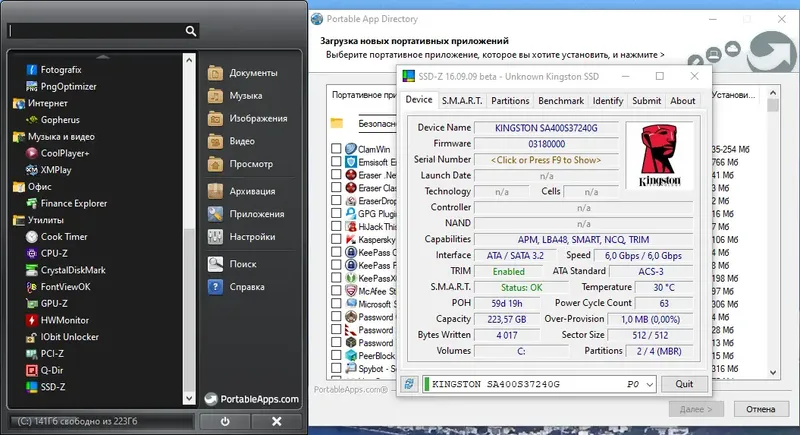Switch to the Partitions tab

pos(510,101)
